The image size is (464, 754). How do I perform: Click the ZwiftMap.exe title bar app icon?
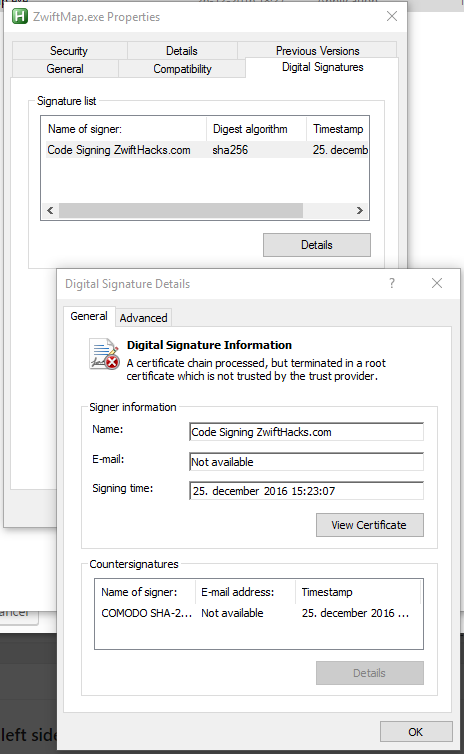(x=20, y=16)
